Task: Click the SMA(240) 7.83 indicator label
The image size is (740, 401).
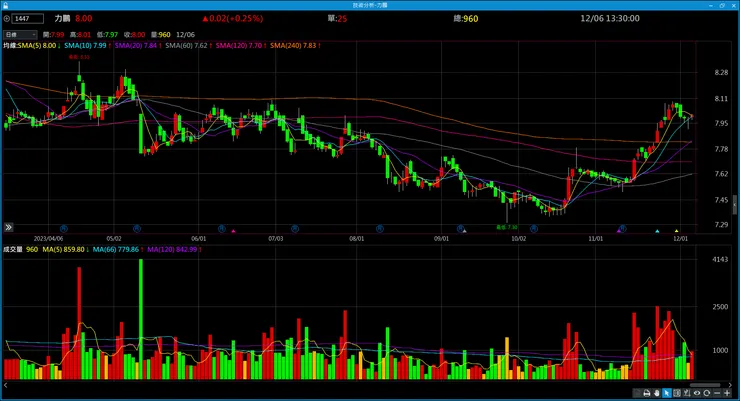Action: point(293,46)
